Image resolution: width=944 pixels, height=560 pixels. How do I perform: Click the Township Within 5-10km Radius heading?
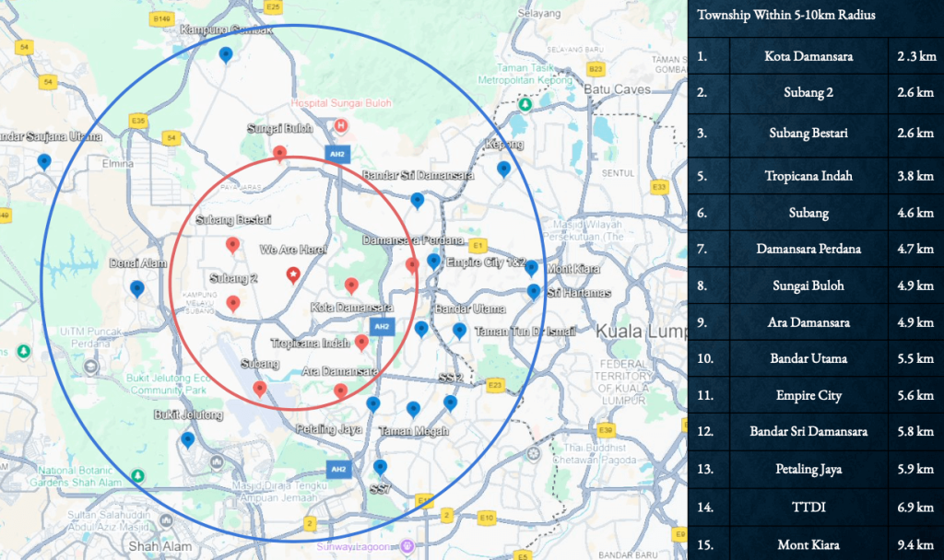pos(785,15)
